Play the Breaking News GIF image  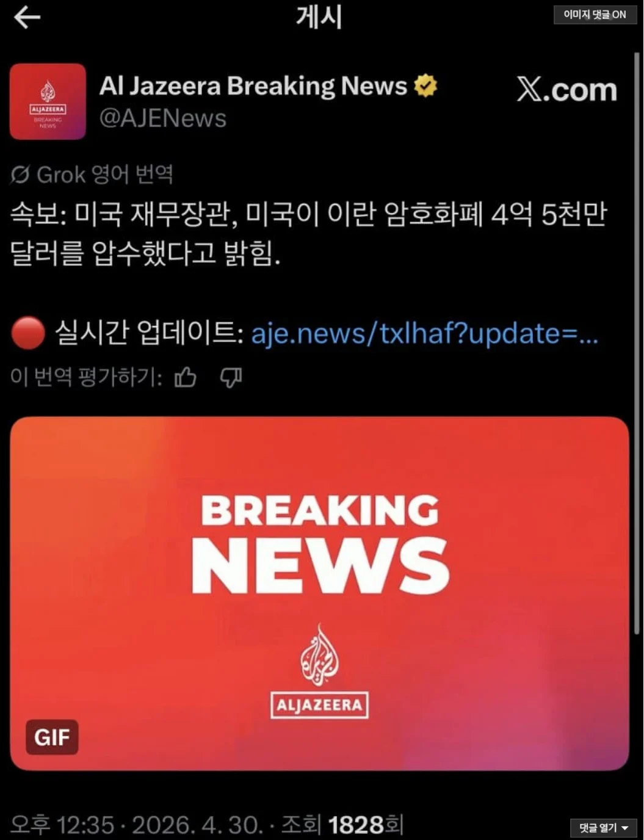tap(319, 593)
